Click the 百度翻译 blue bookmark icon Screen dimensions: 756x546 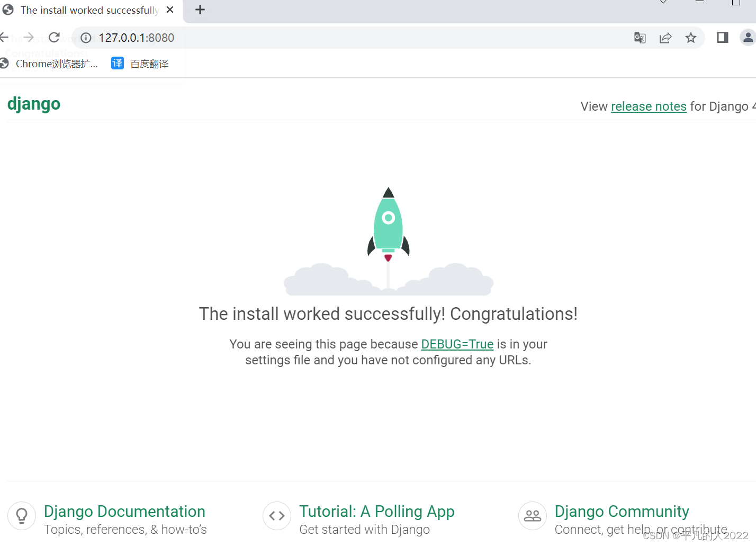coord(118,64)
